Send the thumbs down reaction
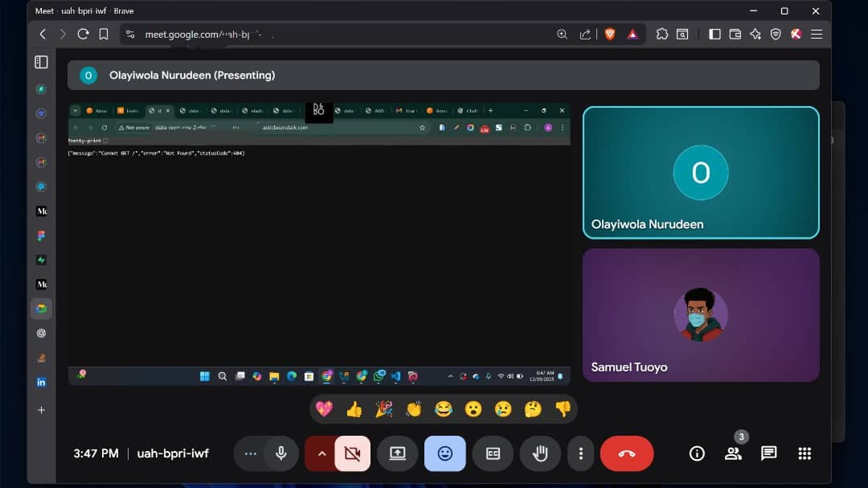The image size is (868, 488). [x=563, y=409]
